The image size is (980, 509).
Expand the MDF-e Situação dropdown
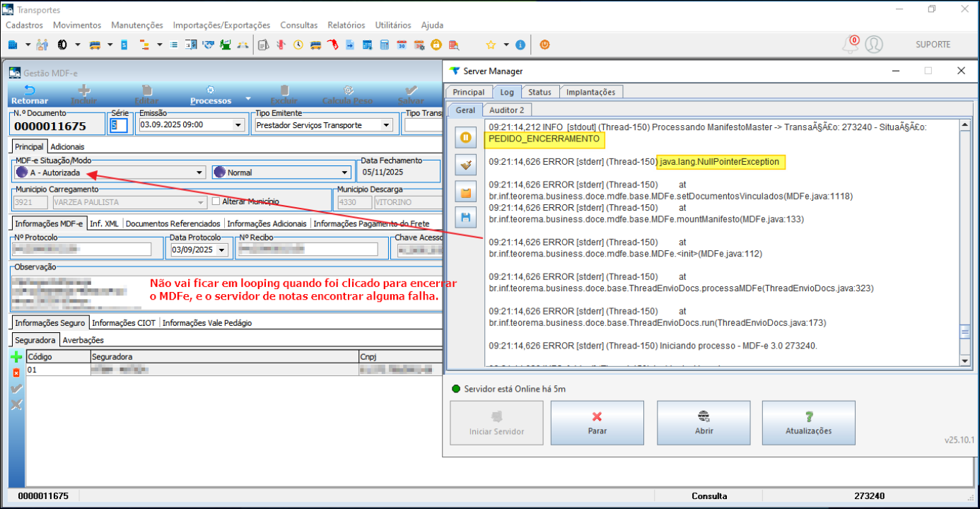[199, 172]
